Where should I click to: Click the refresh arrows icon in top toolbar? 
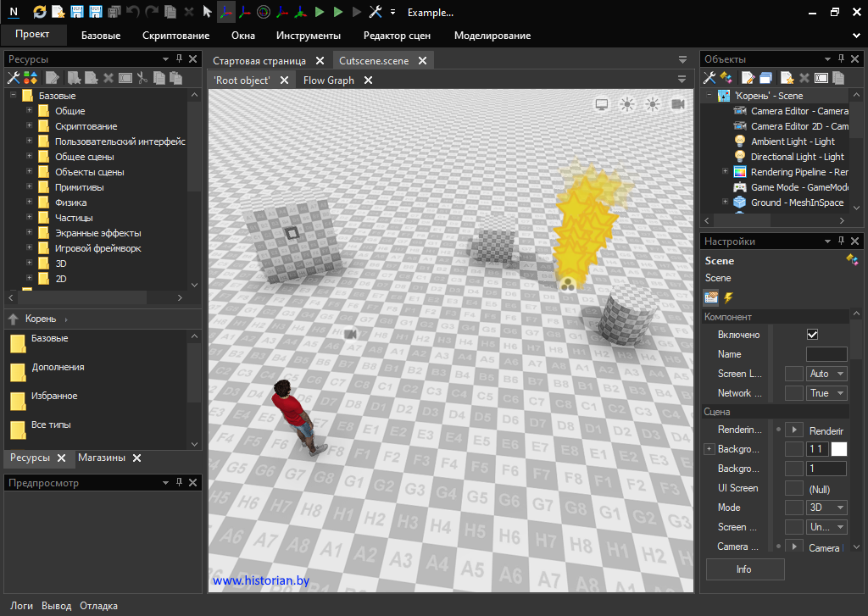(x=40, y=12)
